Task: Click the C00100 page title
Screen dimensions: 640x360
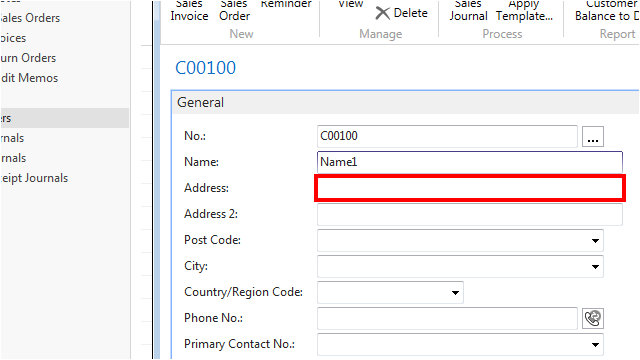Action: point(205,68)
